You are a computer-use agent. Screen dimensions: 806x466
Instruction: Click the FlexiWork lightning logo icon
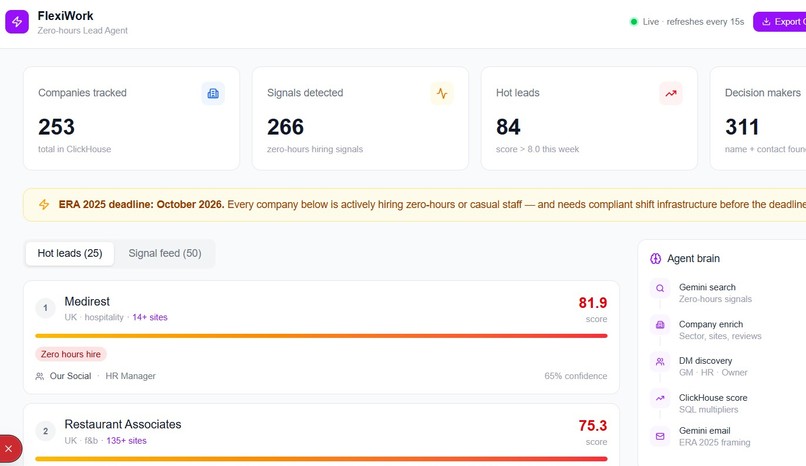click(x=17, y=22)
